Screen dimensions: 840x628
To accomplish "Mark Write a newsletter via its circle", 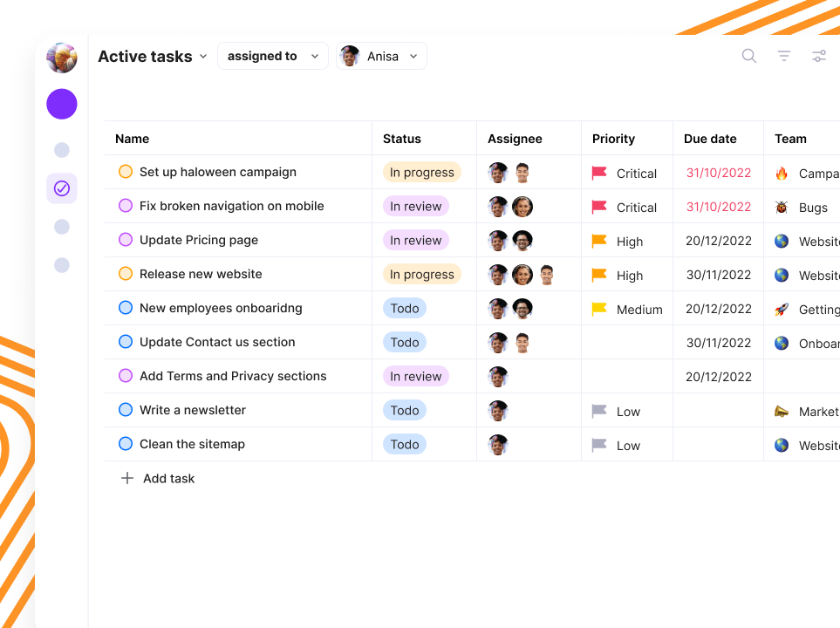I will 125,409.
